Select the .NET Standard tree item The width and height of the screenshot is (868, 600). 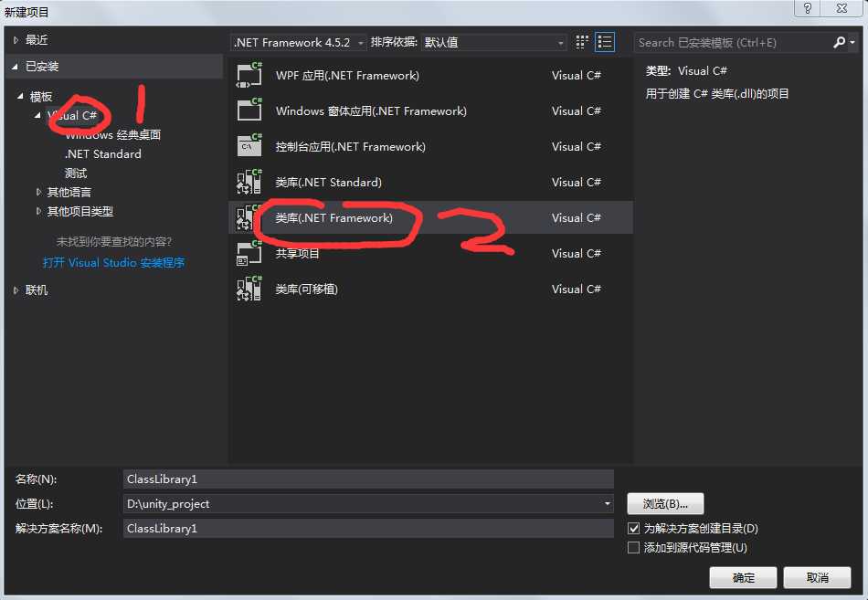(103, 153)
